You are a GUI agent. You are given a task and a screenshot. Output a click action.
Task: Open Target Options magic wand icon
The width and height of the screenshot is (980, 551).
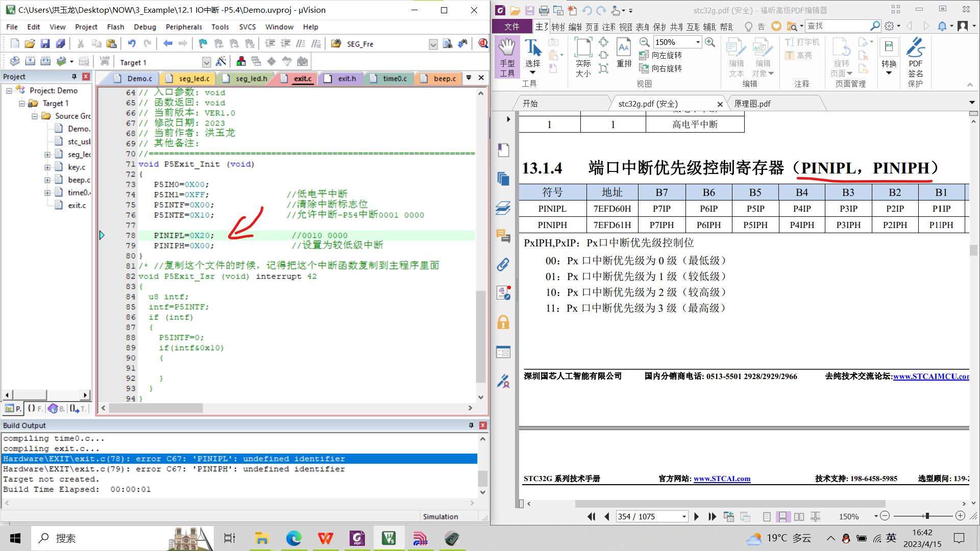tap(221, 62)
